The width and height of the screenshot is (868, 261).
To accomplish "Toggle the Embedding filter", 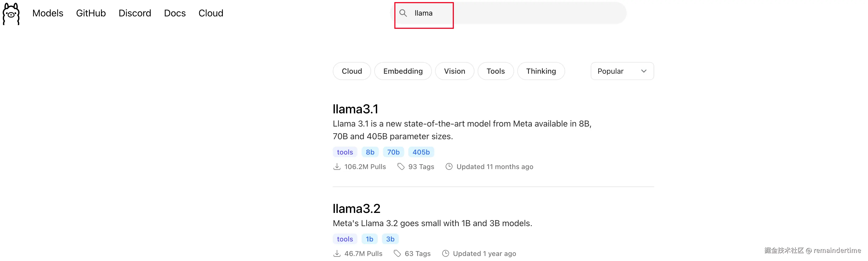I will [403, 71].
